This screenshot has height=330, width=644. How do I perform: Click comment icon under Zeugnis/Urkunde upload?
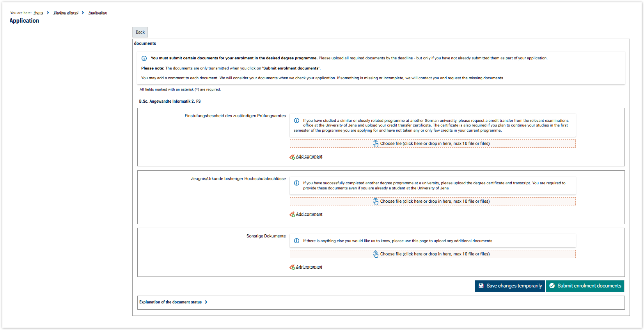coord(292,214)
